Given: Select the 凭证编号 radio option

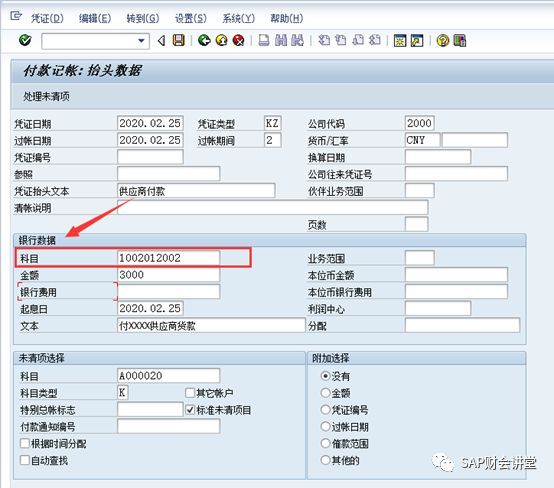Looking at the screenshot, I should (325, 410).
